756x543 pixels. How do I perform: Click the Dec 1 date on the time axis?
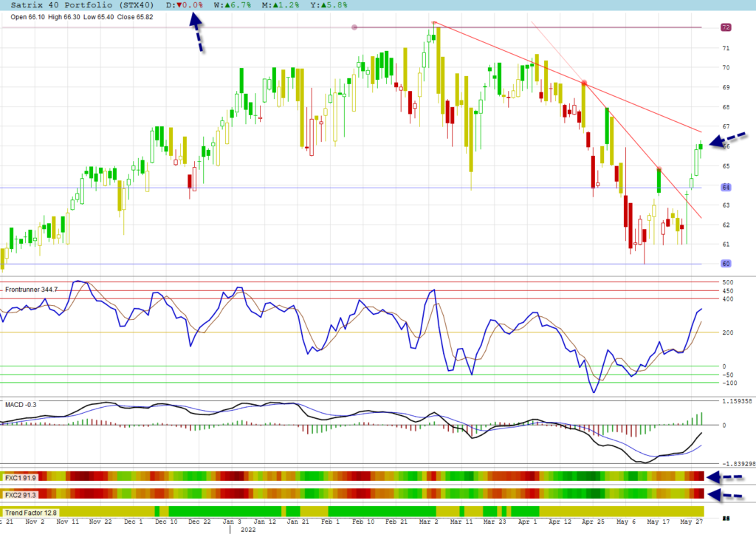(133, 522)
